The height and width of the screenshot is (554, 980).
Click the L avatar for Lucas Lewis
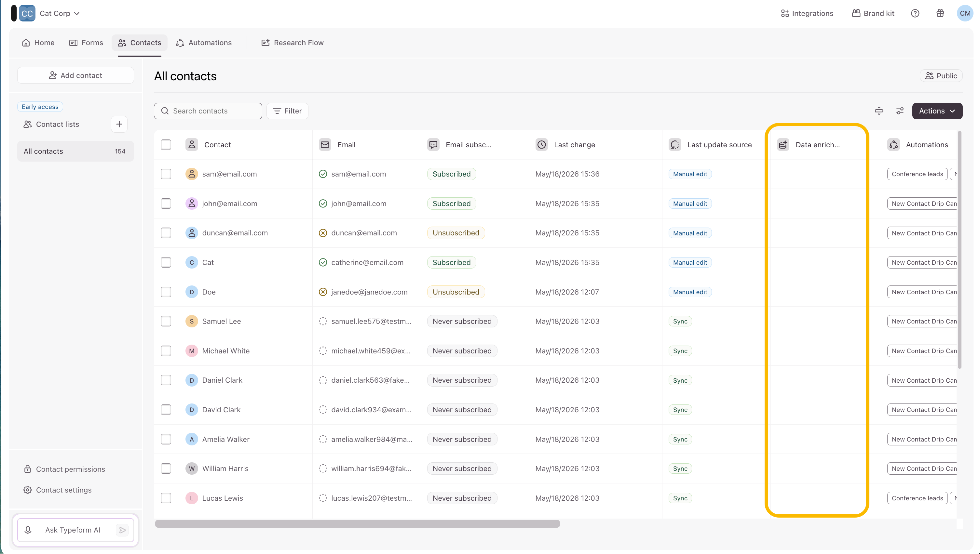click(192, 498)
